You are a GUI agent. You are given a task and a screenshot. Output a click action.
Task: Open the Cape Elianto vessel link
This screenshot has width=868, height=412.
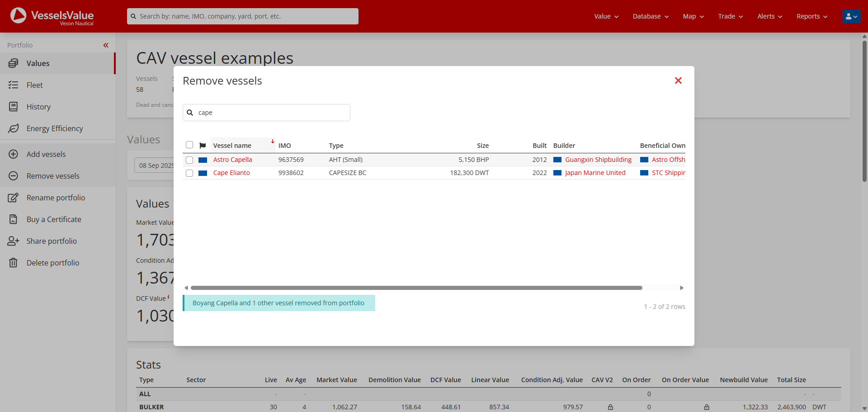[x=231, y=173]
